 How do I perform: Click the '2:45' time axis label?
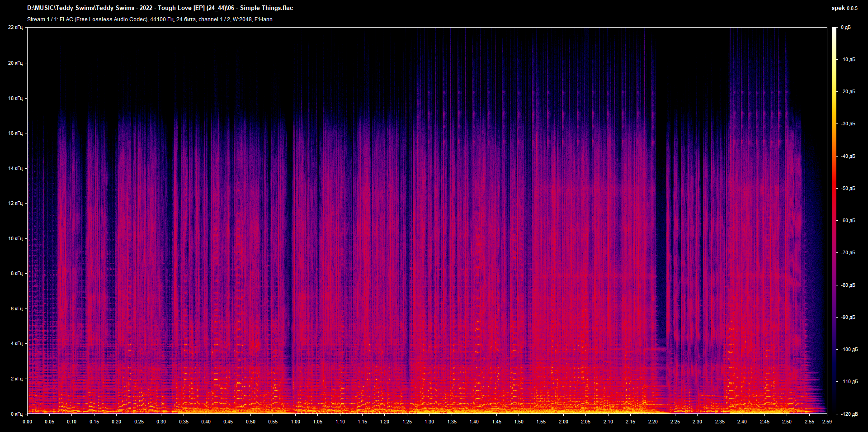pyautogui.click(x=764, y=422)
